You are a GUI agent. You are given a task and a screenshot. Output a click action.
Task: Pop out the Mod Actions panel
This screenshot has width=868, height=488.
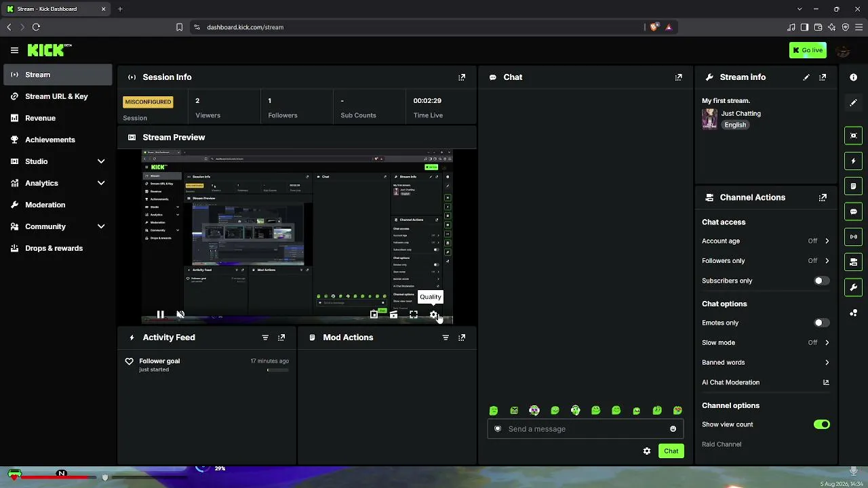click(462, 338)
